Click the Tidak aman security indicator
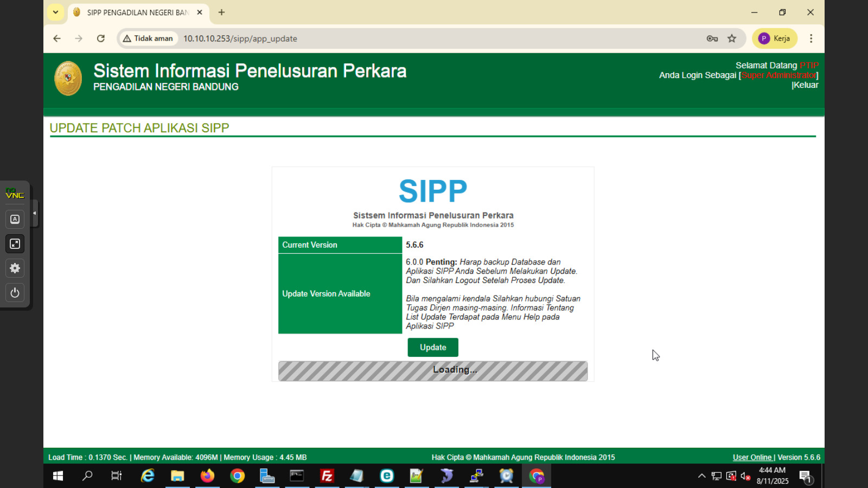 [x=148, y=38]
